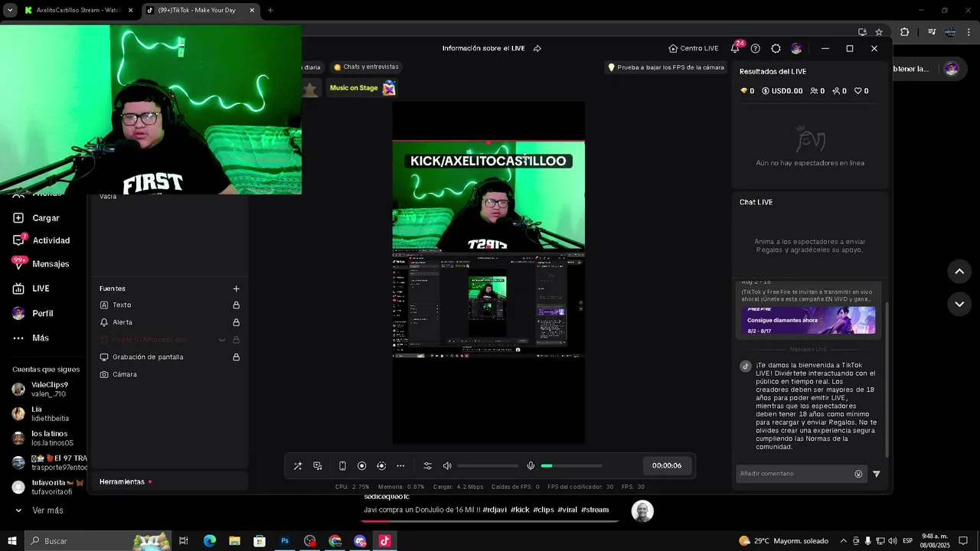
Task: Mute the microphone icon
Action: (531, 466)
